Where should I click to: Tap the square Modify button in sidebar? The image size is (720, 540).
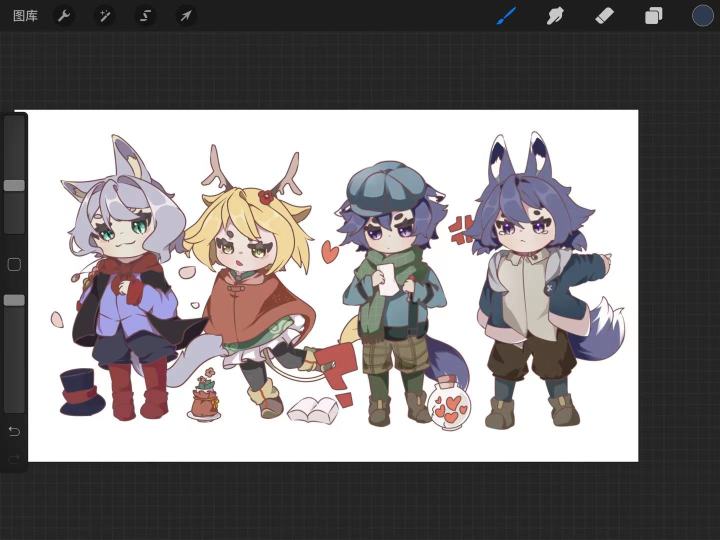pos(14,265)
